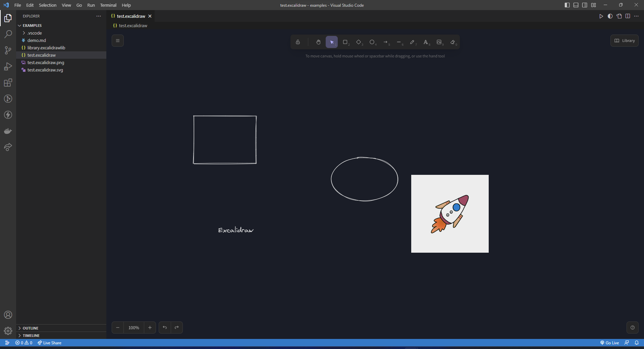Start the Go Live server
This screenshot has width=644, height=349.
(x=609, y=343)
